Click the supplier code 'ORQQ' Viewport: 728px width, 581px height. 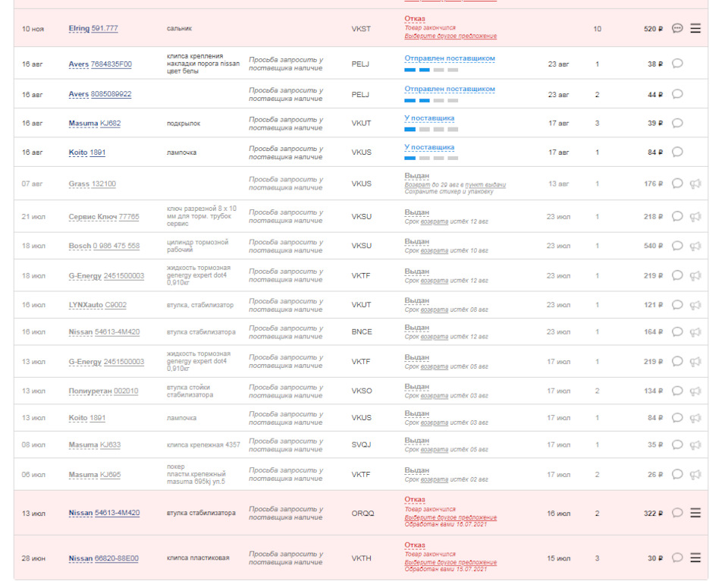click(x=362, y=513)
